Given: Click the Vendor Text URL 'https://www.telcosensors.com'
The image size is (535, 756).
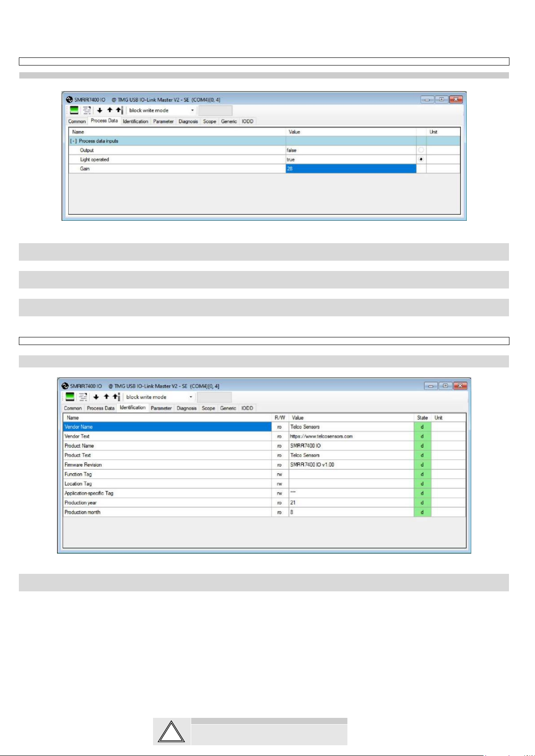Looking at the screenshot, I should [321, 436].
